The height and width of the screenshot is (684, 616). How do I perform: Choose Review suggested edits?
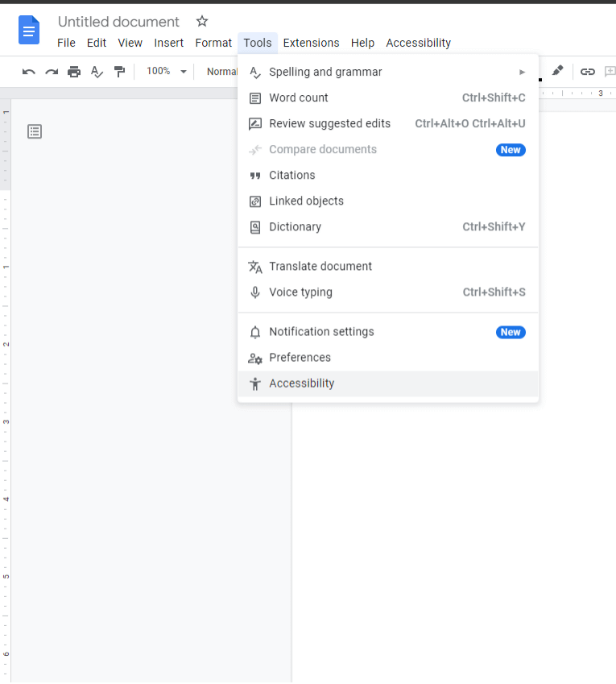[x=388, y=123]
